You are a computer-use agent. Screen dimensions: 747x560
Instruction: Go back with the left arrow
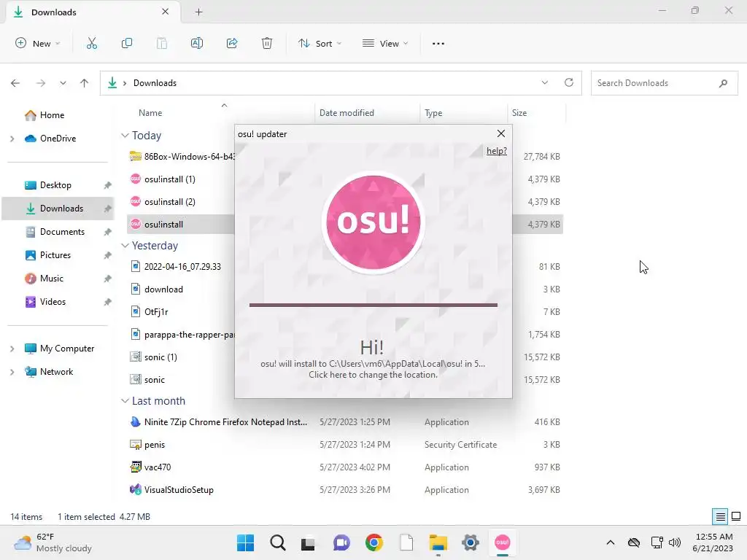click(15, 83)
